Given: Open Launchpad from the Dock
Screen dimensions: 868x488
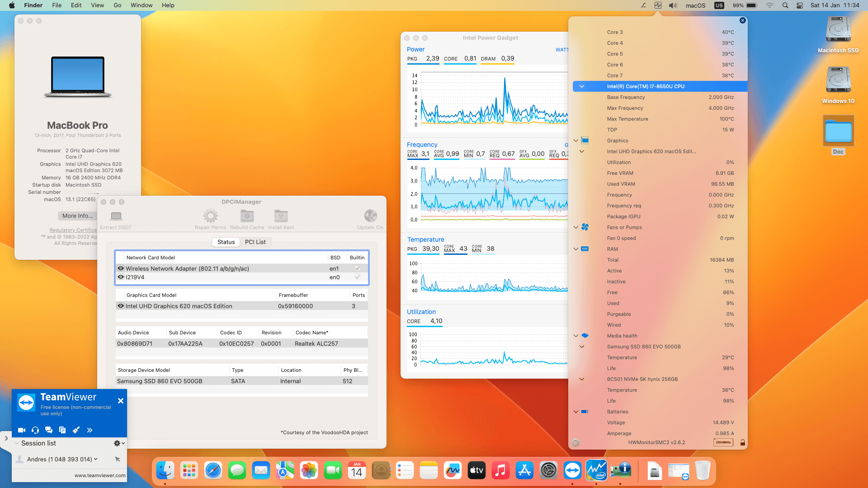Looking at the screenshot, I should coord(189,471).
